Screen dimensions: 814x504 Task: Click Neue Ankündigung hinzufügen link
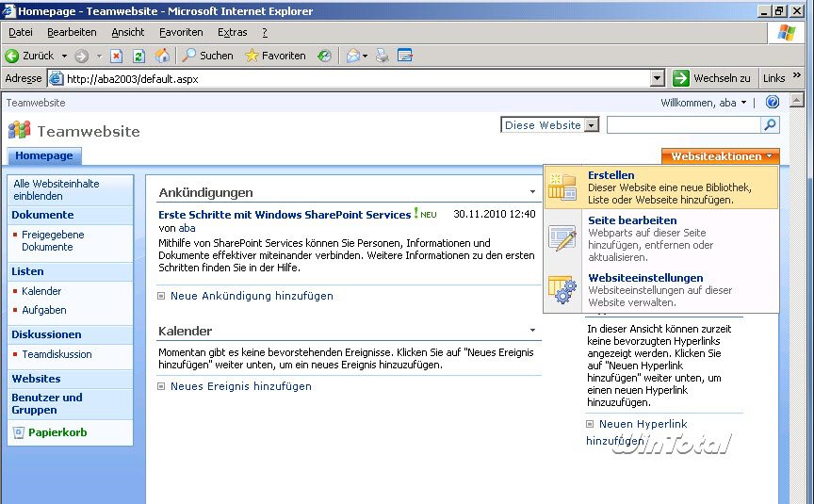click(x=252, y=296)
